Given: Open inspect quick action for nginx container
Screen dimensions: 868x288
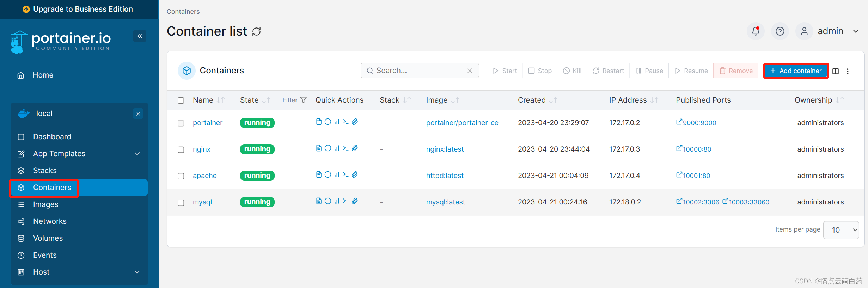Looking at the screenshot, I should point(328,148).
